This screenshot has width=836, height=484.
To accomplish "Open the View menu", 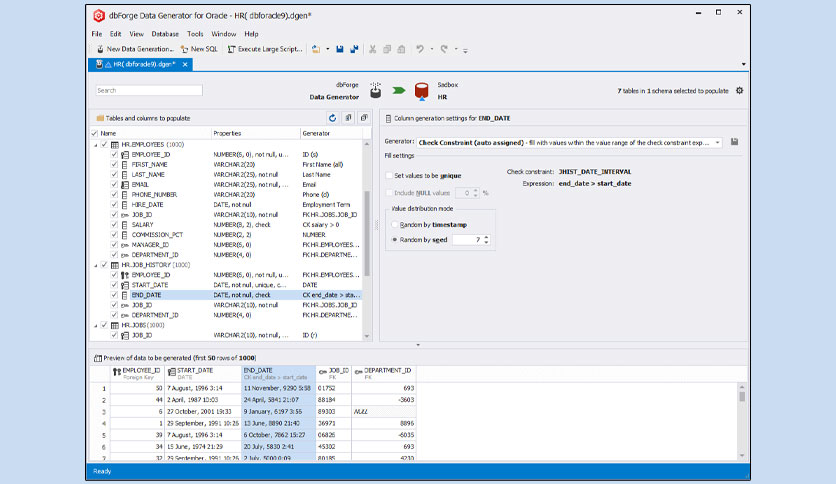I will click(x=136, y=34).
